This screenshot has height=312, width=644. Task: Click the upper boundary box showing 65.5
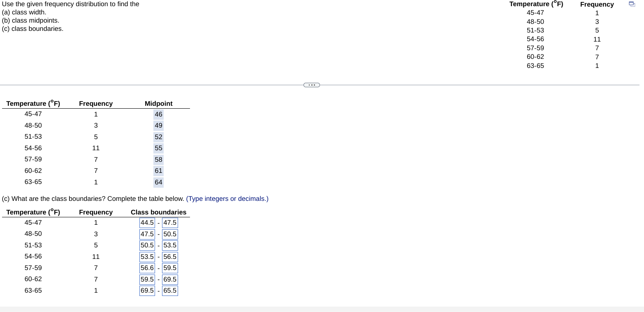169,290
